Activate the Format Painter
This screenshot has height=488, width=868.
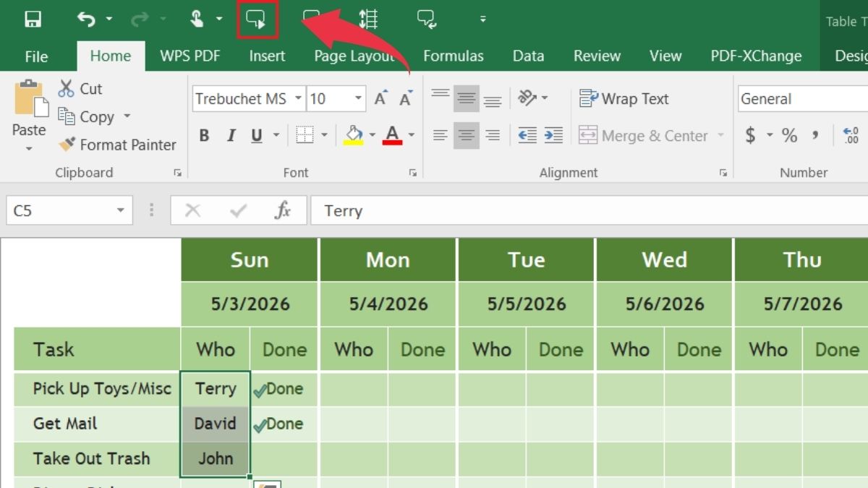pos(118,145)
